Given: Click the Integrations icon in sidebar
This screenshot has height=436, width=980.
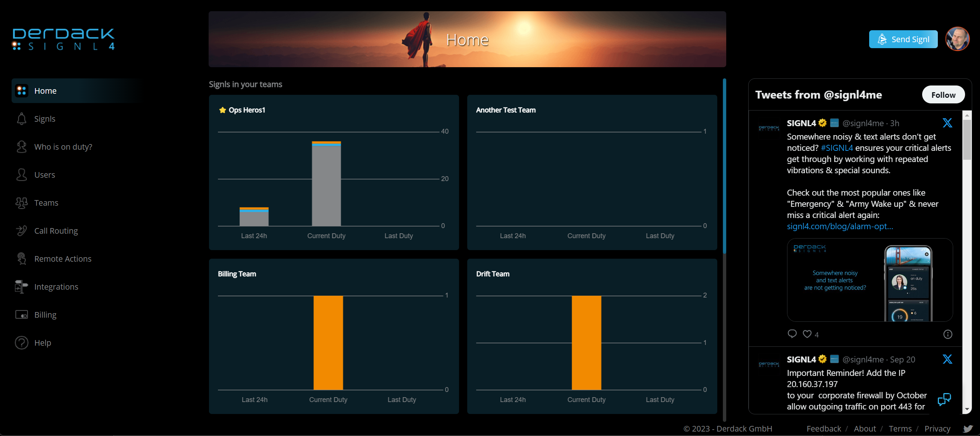Looking at the screenshot, I should [x=22, y=286].
